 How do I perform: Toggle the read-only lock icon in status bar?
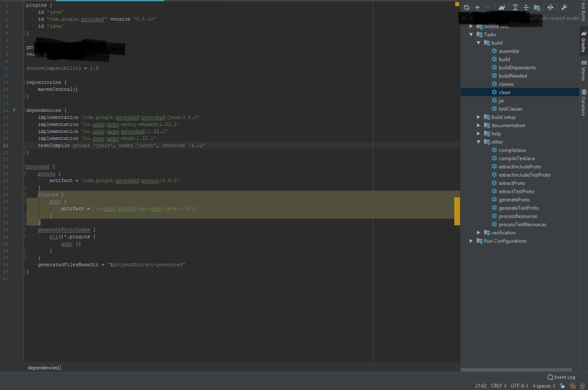(563, 386)
